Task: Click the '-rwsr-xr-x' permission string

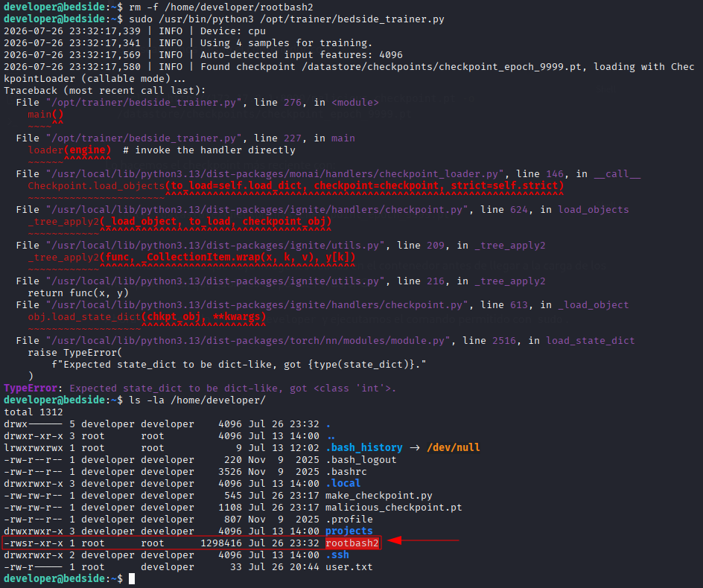Action: (34, 543)
